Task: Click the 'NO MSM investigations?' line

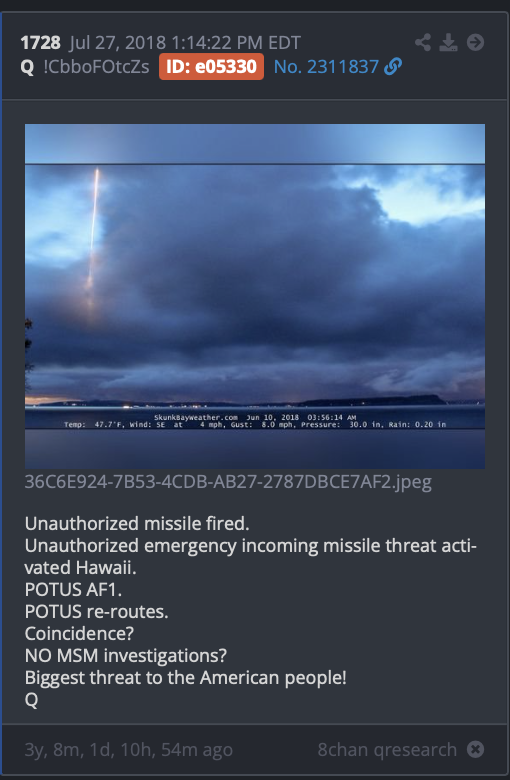Action: [x=125, y=656]
